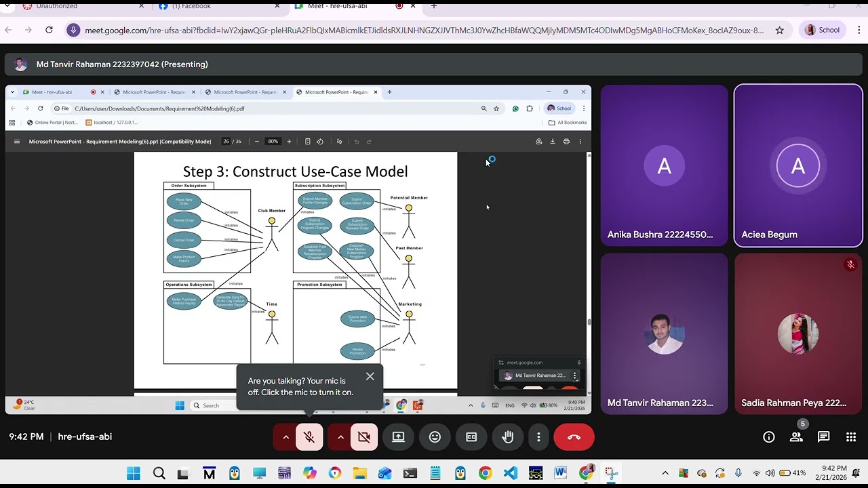Click the meet.google.com address bar
This screenshot has height=488, width=868.
click(x=424, y=30)
